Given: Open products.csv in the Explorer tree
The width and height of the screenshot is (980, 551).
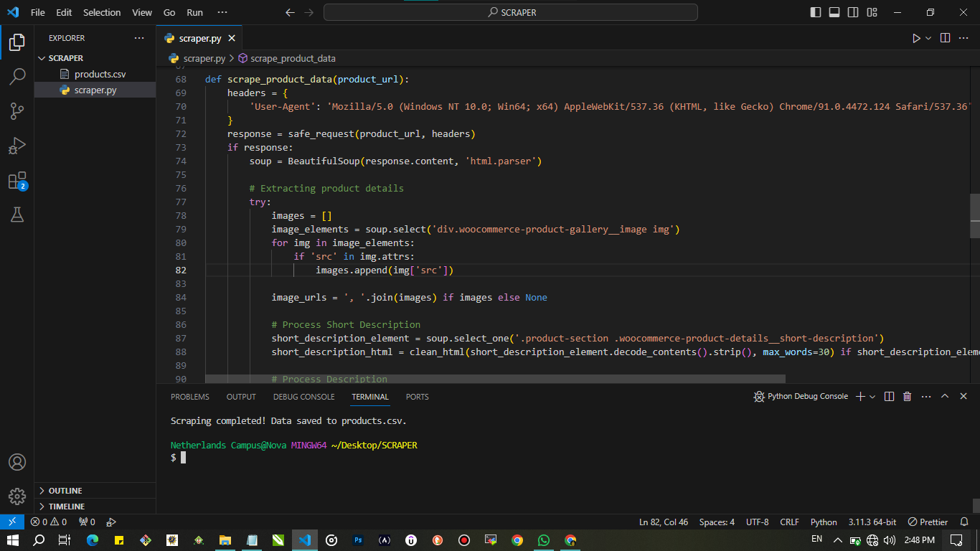Looking at the screenshot, I should click(95, 74).
